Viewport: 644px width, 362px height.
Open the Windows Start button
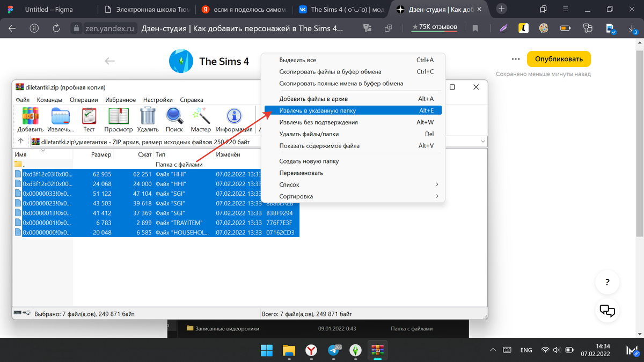[267, 350]
